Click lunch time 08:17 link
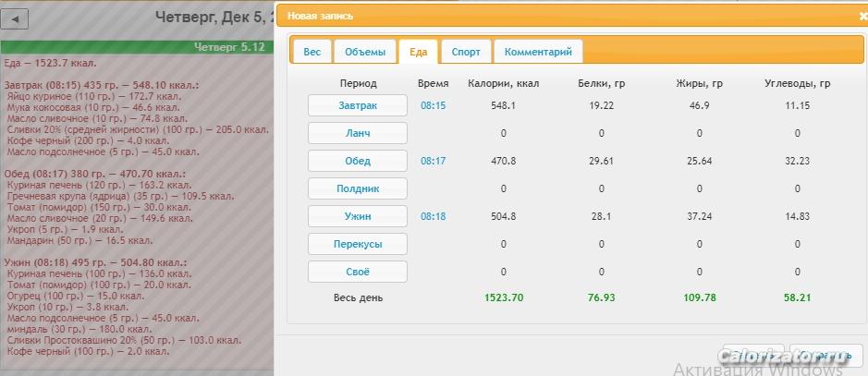Viewport: 868px width, 376px height. (433, 161)
